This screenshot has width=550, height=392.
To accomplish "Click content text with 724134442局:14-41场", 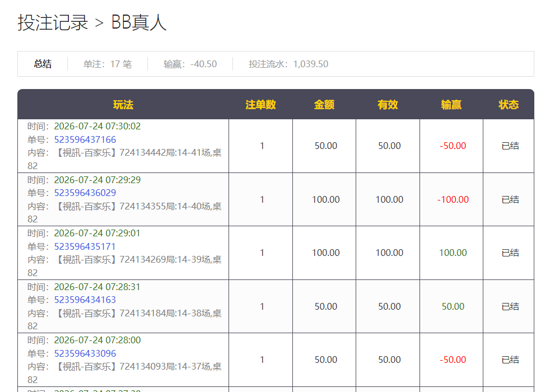I will [x=124, y=159].
